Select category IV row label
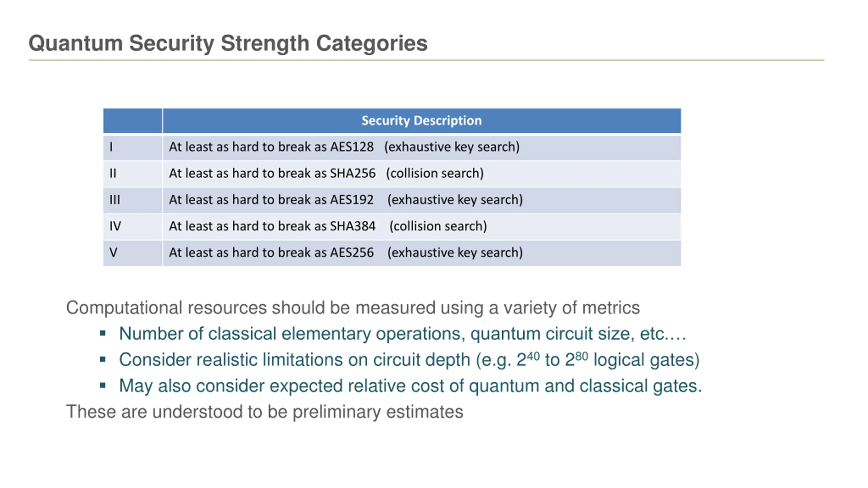This screenshot has width=868, height=488. [133, 227]
